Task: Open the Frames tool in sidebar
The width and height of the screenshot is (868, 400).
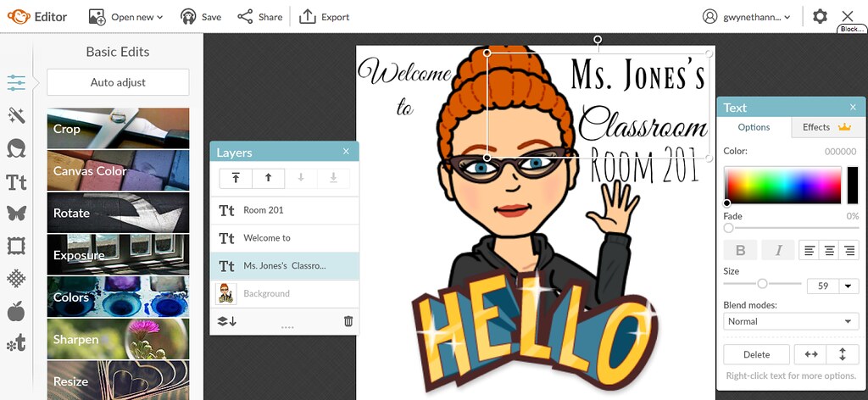Action: pyautogui.click(x=16, y=246)
